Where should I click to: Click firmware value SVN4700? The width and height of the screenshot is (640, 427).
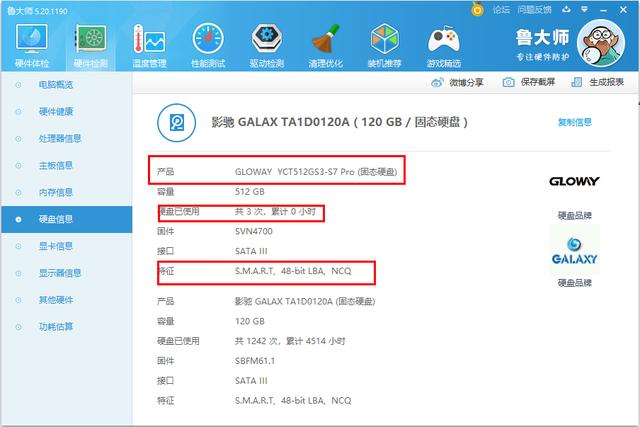[253, 231]
